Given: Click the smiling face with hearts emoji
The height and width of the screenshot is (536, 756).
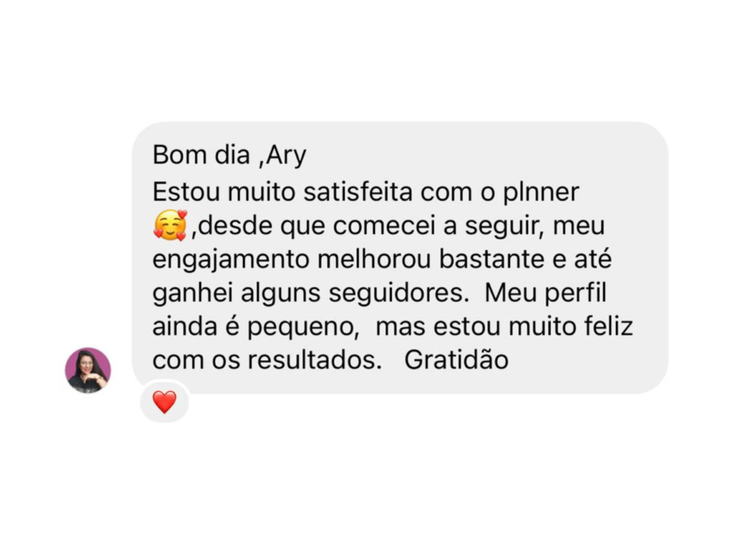Looking at the screenshot, I should point(171,226).
